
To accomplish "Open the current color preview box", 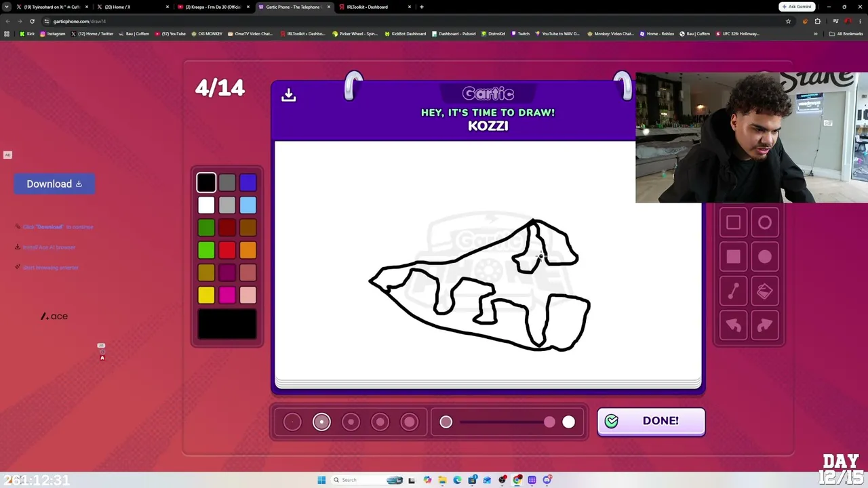I will point(227,324).
